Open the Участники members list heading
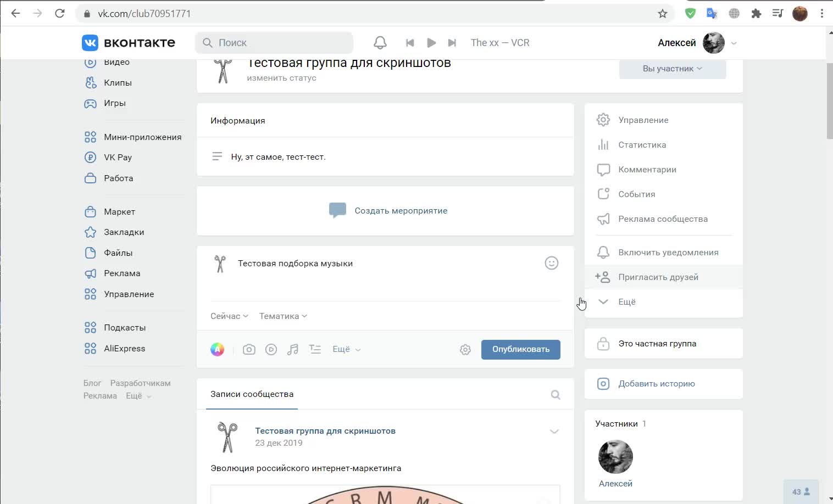The height and width of the screenshot is (504, 833). pos(617,424)
